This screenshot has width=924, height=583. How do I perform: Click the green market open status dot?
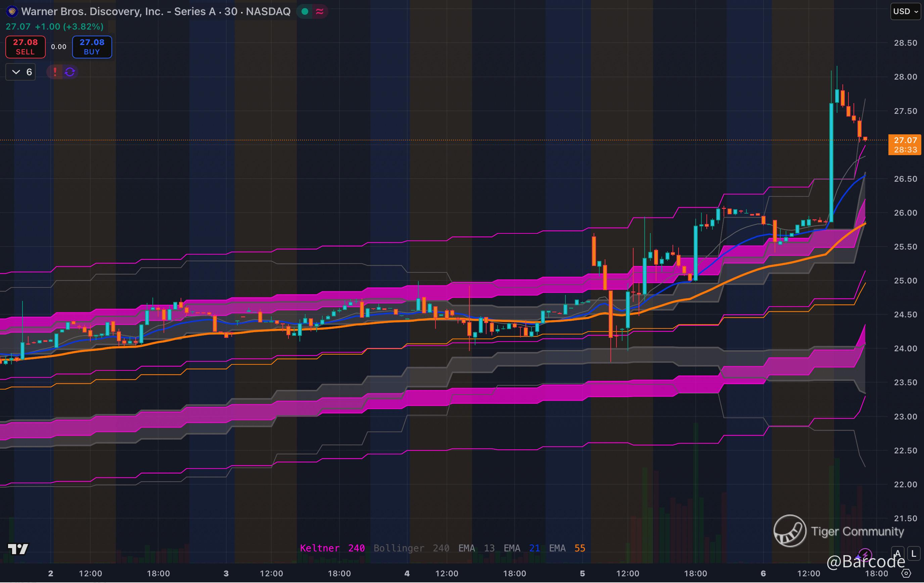[x=305, y=11]
